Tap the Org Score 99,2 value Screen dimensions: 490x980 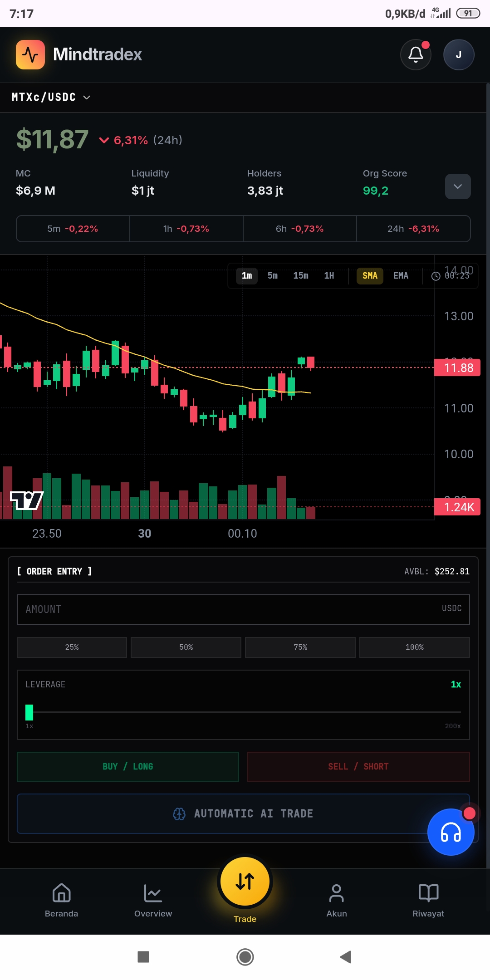pyautogui.click(x=376, y=191)
